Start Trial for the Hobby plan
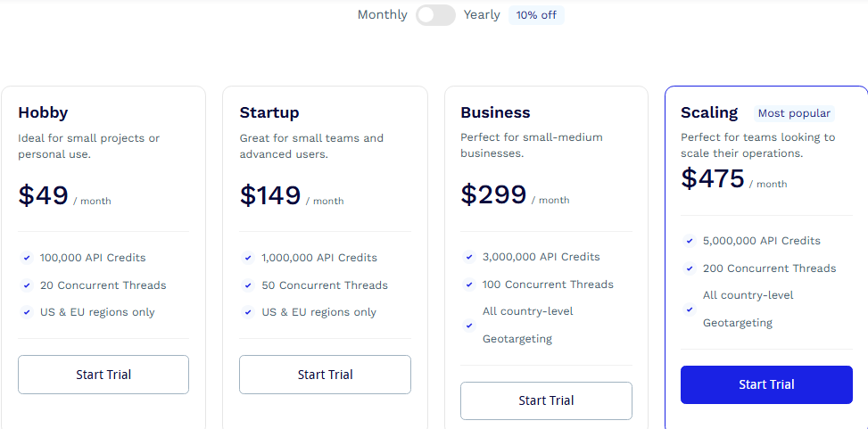The height and width of the screenshot is (429, 868). (x=103, y=375)
